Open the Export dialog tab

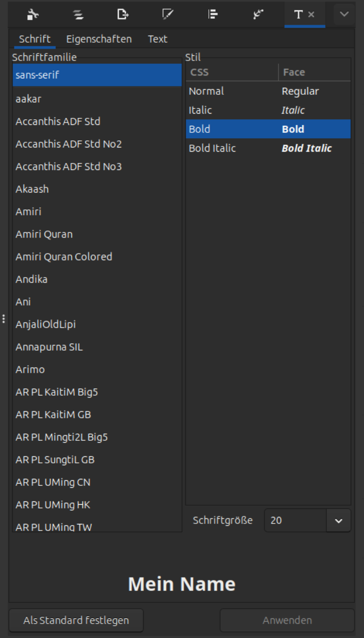pos(123,15)
